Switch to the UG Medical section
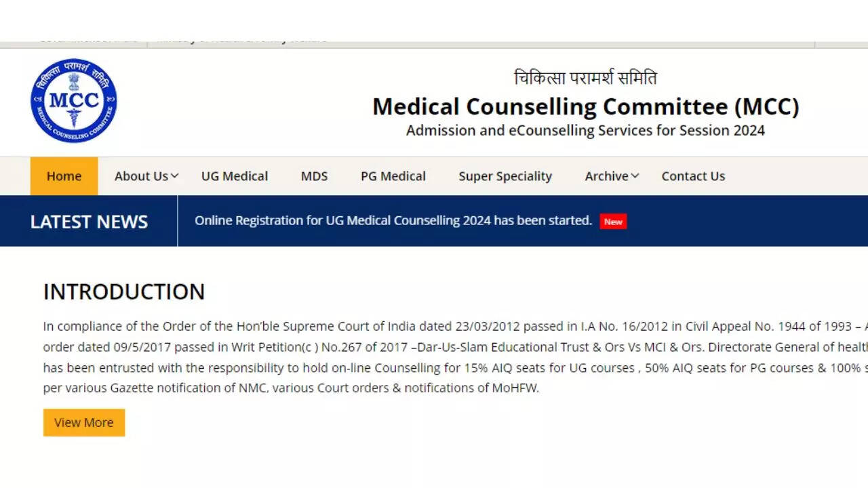 pyautogui.click(x=234, y=176)
